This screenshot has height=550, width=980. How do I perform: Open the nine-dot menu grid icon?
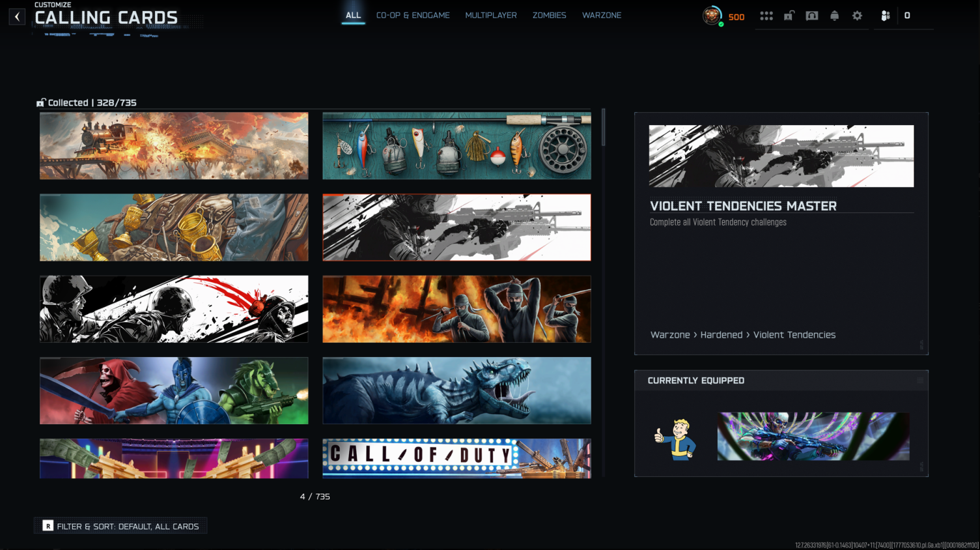click(766, 16)
